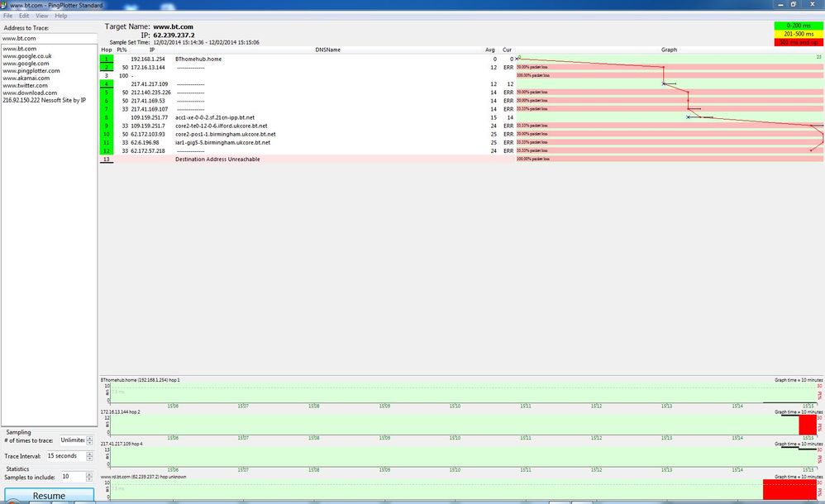
Task: Select www.pingplotter.com in the address list
Action: point(31,70)
